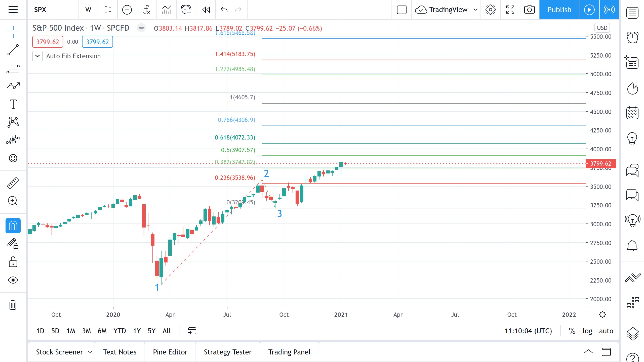644x362 pixels.
Task: Switch to the Strategy Tester tab
Action: [x=228, y=352]
